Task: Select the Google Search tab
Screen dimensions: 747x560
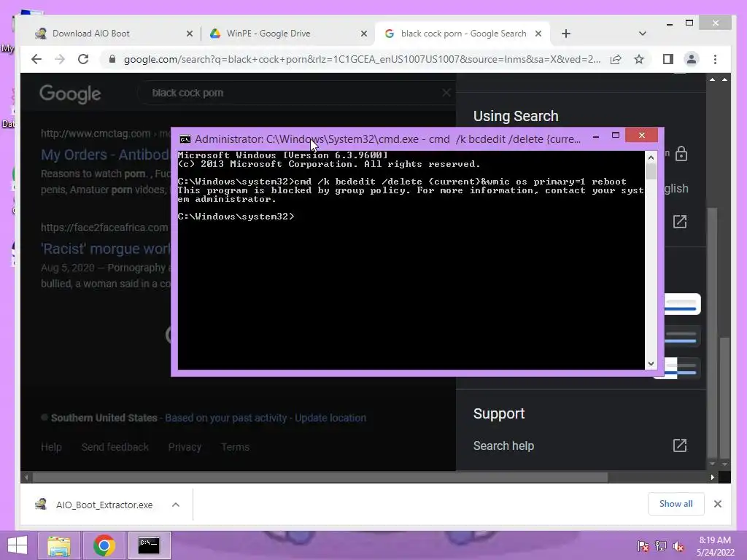Action: (463, 34)
